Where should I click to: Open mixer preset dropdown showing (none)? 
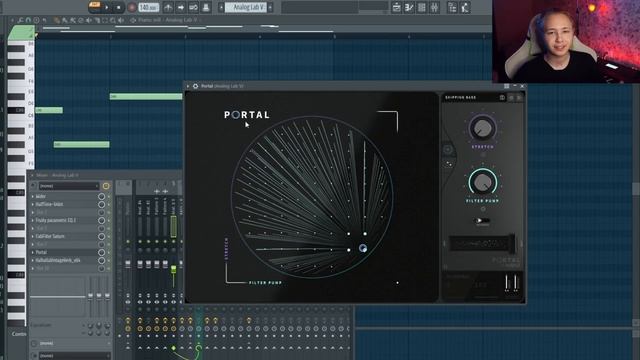(69, 186)
